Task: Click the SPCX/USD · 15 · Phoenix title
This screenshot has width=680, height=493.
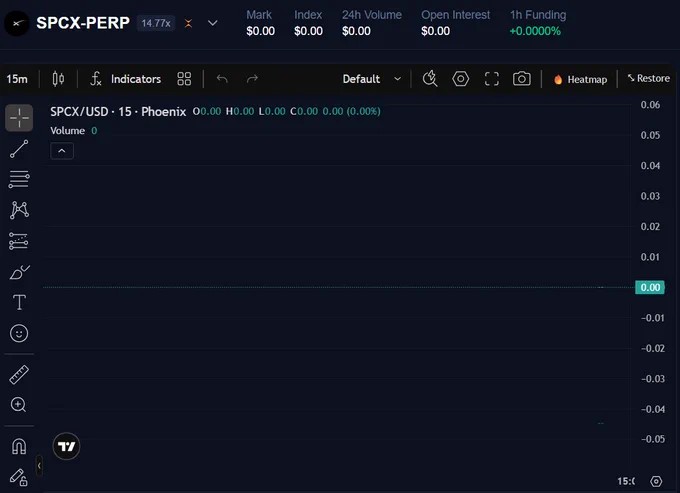Action: point(118,111)
